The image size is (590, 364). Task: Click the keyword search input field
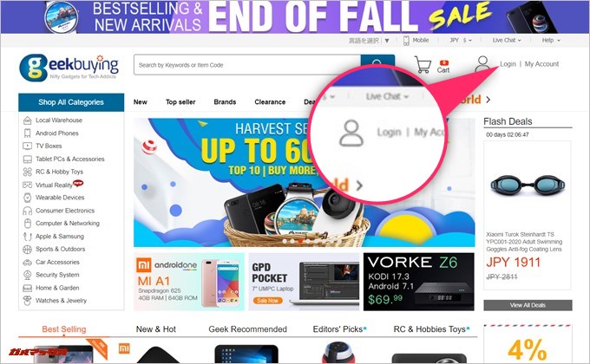coord(246,65)
